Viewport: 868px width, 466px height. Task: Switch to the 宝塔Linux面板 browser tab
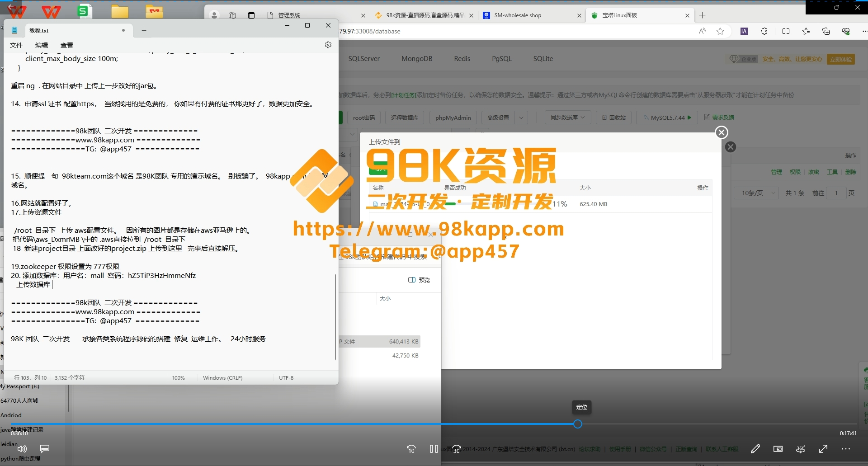[640, 15]
